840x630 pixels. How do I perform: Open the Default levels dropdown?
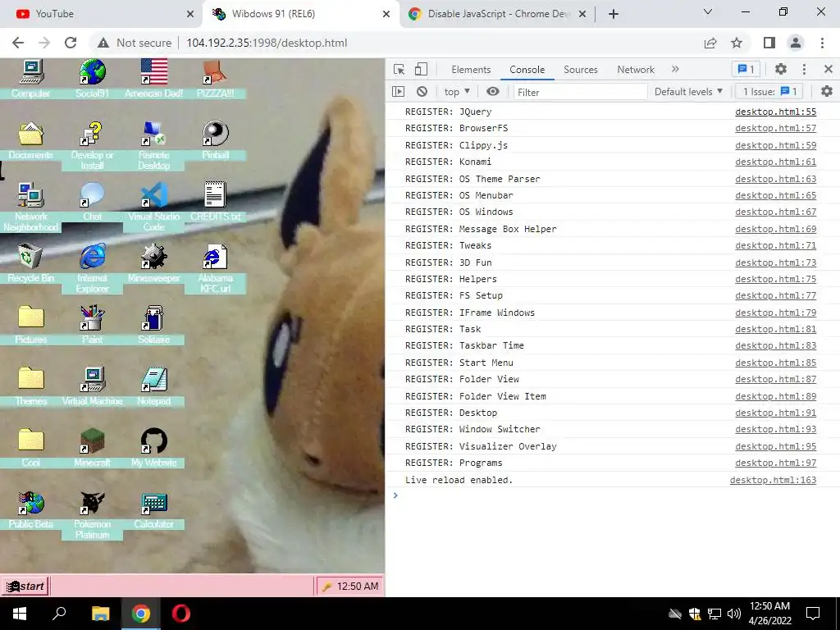click(x=688, y=92)
